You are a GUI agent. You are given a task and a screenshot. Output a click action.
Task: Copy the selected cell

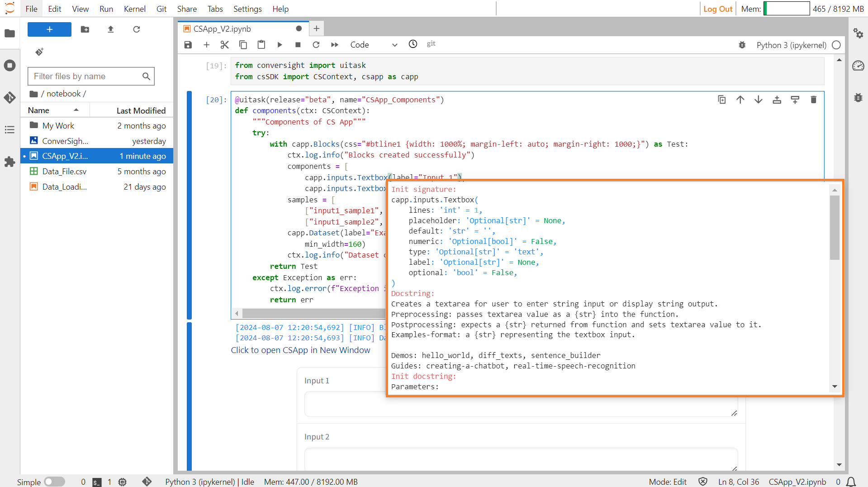coord(243,44)
